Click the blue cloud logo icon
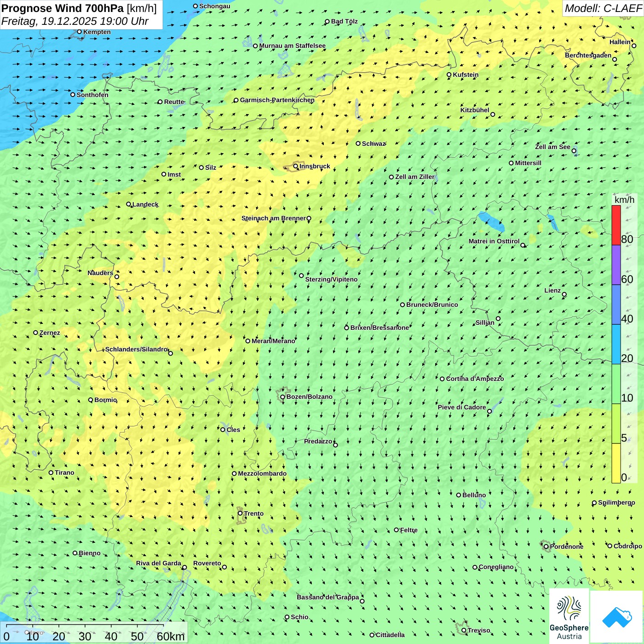The image size is (644, 644). [x=617, y=617]
